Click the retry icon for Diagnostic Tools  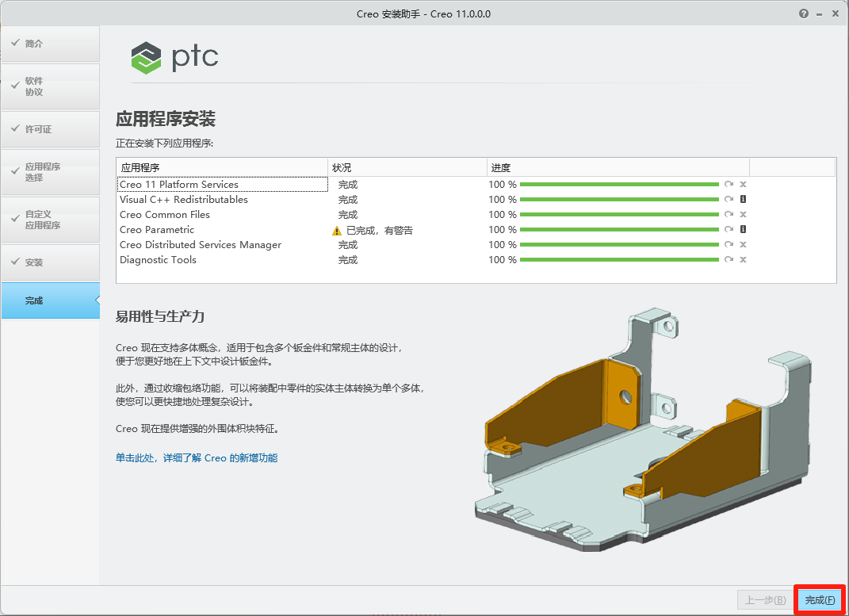pyautogui.click(x=729, y=259)
